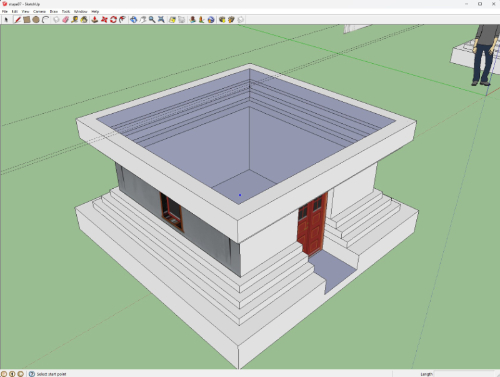Open the Window menu
The image size is (500, 377).
(80, 11)
